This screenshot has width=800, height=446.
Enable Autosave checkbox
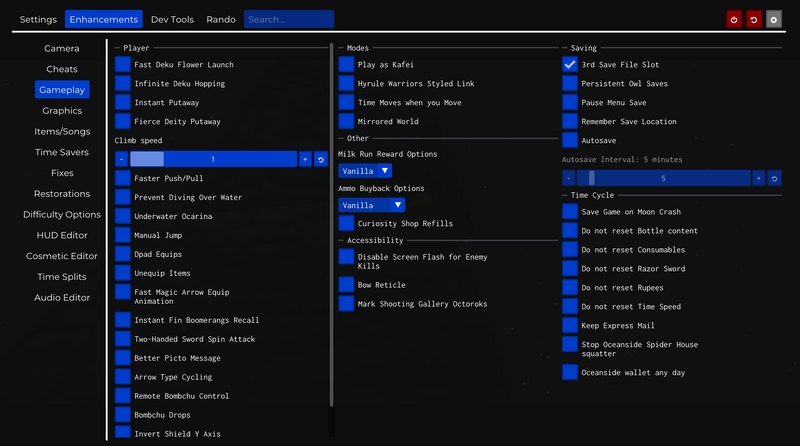click(x=570, y=140)
